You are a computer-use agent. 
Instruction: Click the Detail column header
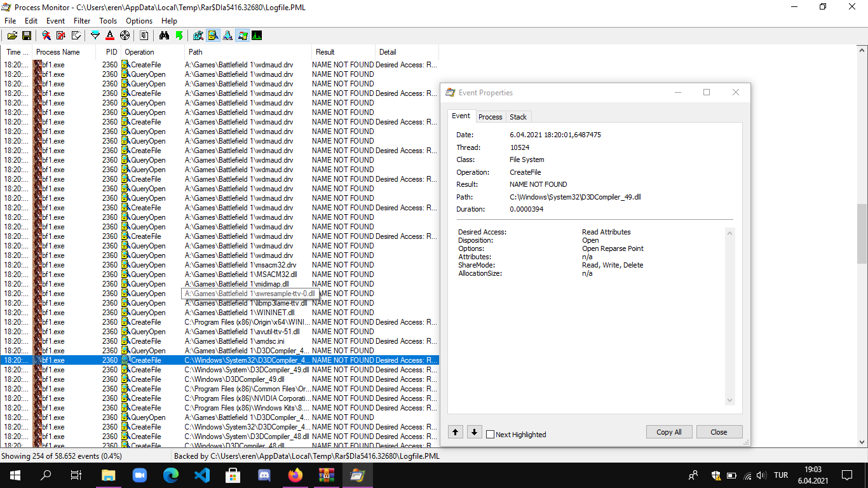click(407, 52)
